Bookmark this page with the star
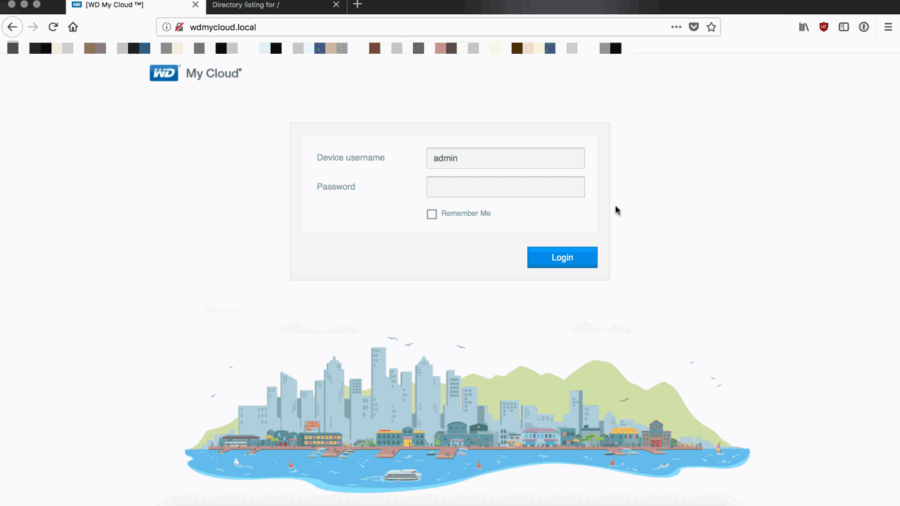The height and width of the screenshot is (506, 900). 712,27
